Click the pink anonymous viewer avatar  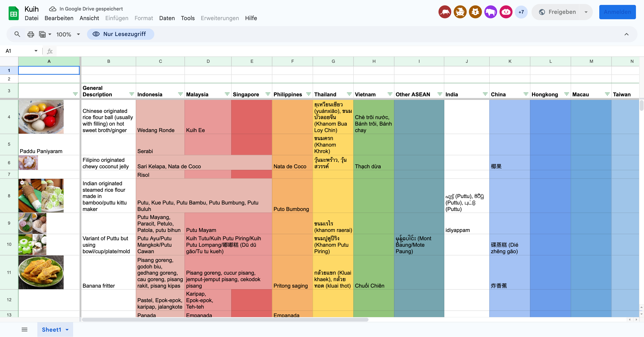(x=506, y=12)
